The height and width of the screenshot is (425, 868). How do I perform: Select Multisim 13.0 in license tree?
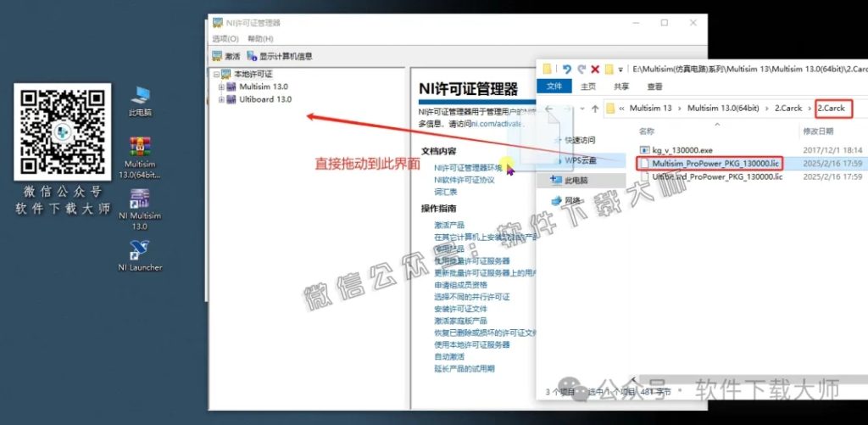pos(264,87)
